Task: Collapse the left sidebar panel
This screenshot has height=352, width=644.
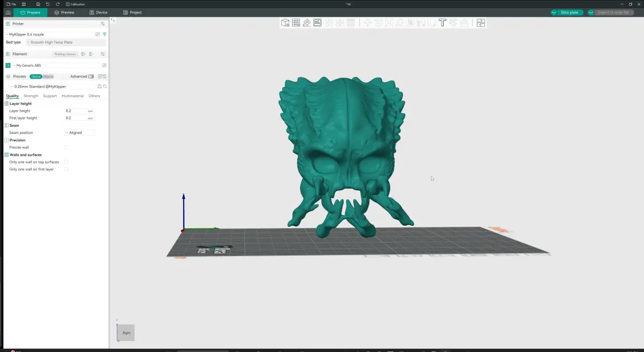Action: 113,20
